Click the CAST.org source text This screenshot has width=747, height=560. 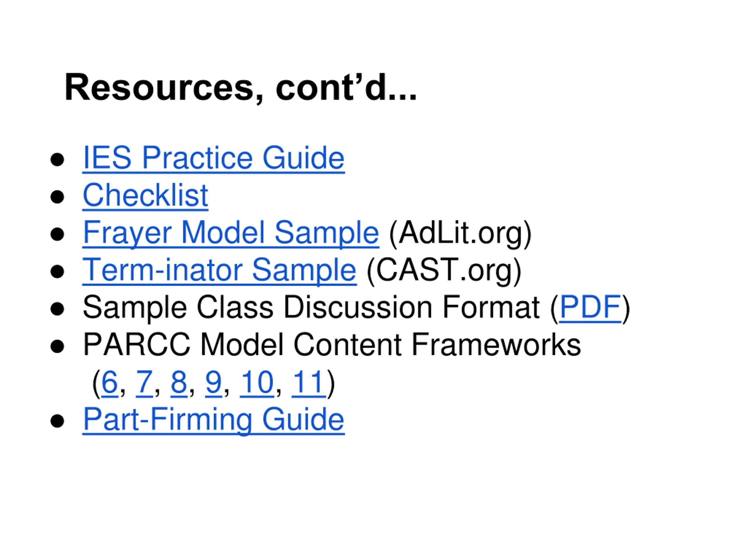(444, 271)
